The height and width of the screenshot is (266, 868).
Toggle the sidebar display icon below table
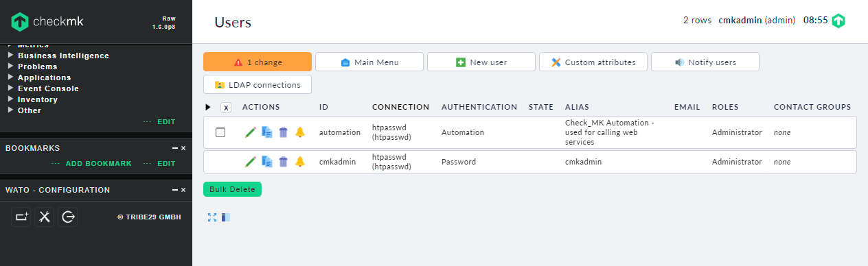point(226,217)
